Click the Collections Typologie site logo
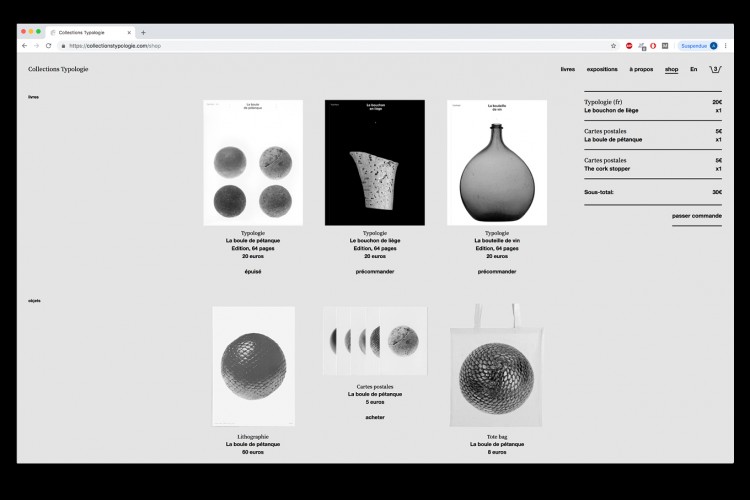The height and width of the screenshot is (500, 750). (58, 69)
